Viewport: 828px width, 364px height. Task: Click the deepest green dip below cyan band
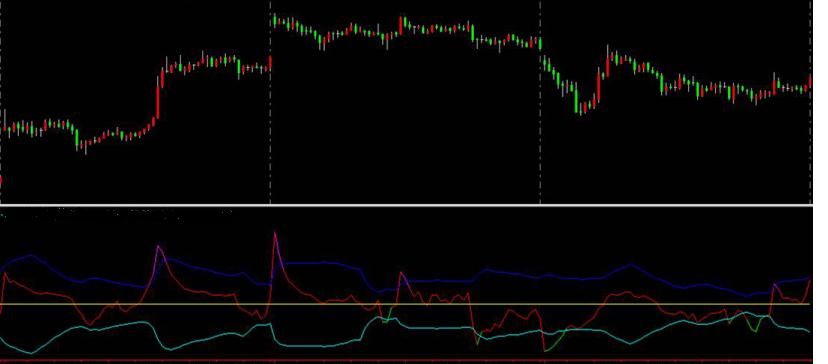pos(545,351)
